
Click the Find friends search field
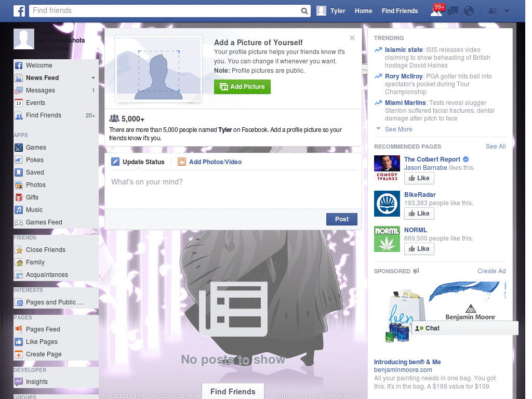[x=165, y=11]
